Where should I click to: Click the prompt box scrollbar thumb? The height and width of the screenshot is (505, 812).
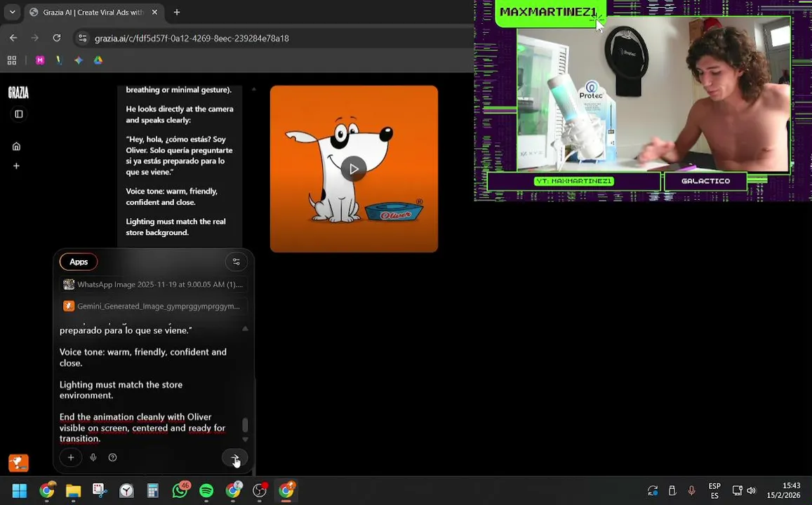click(x=246, y=425)
